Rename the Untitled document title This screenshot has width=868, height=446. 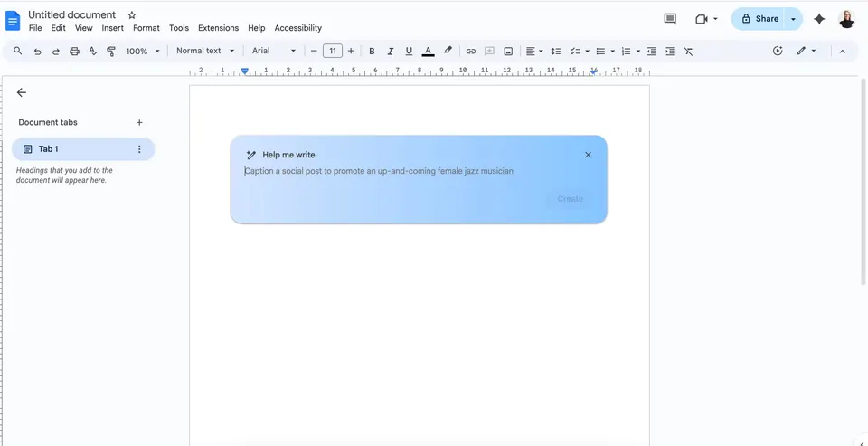tap(72, 15)
